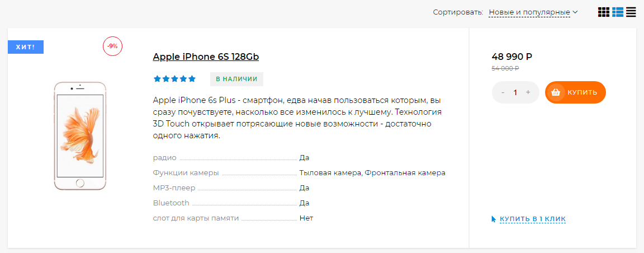Click the five-star product rating
This screenshot has height=253, width=644.
click(x=174, y=79)
